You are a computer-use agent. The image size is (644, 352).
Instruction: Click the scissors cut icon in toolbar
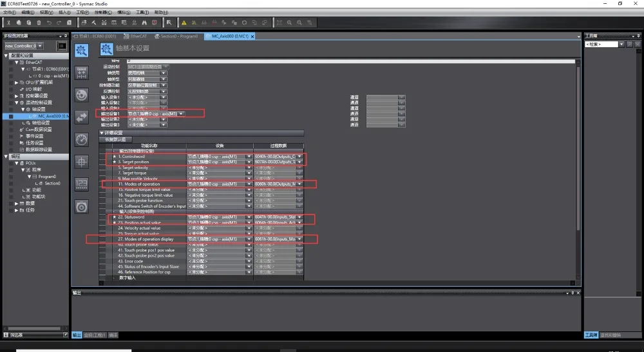click(8, 23)
